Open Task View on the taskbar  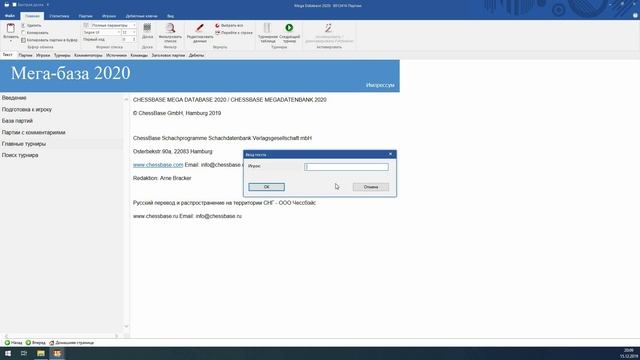click(24, 353)
